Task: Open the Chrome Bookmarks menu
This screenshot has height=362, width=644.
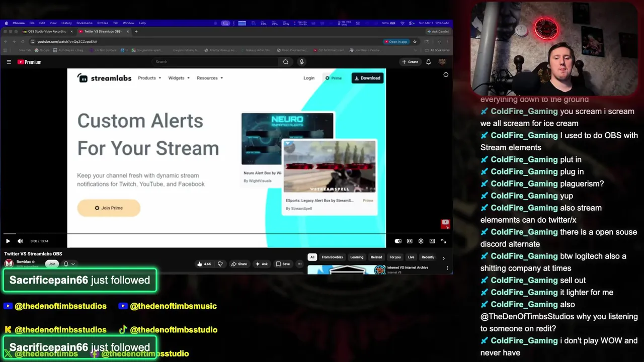Action: point(85,23)
